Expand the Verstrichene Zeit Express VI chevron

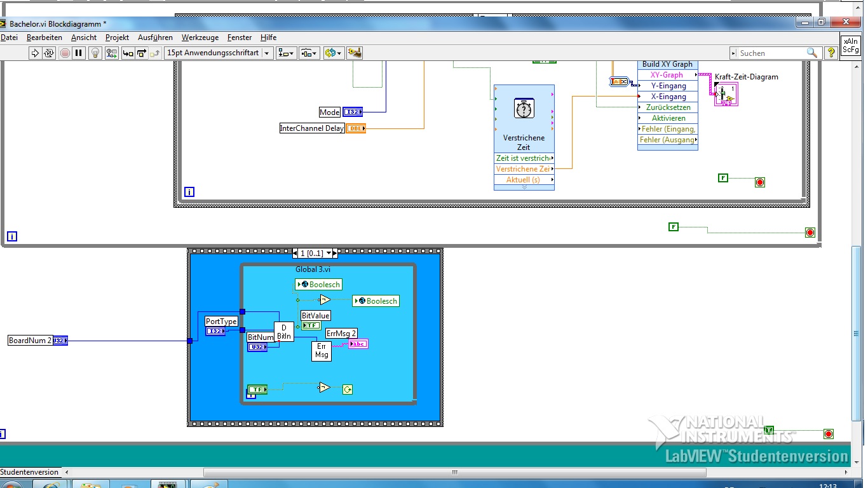524,187
